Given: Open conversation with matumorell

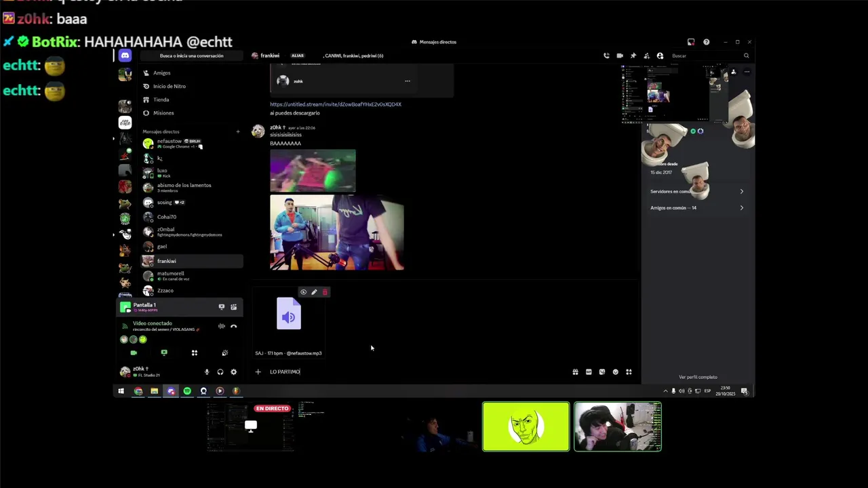Looking at the screenshot, I should [x=192, y=275].
